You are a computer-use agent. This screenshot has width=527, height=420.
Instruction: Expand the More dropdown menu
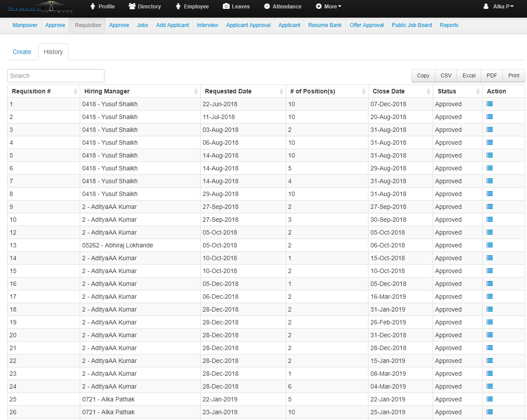pos(329,7)
